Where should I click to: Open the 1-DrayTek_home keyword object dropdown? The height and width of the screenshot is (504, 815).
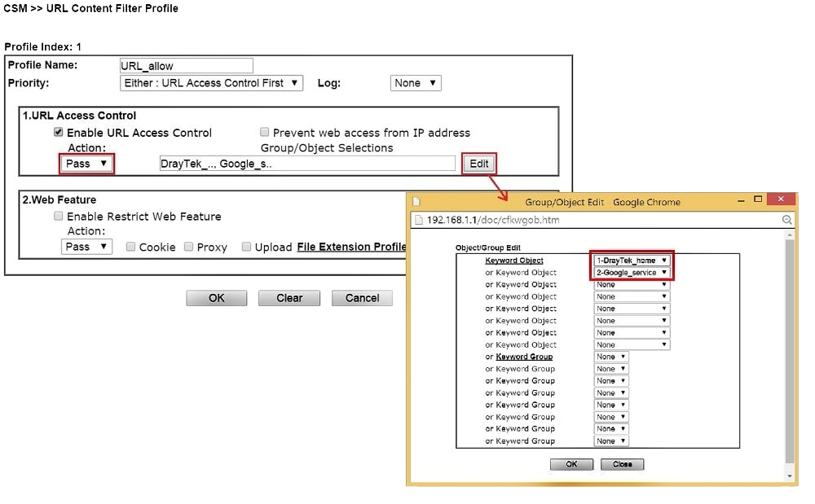tap(632, 261)
